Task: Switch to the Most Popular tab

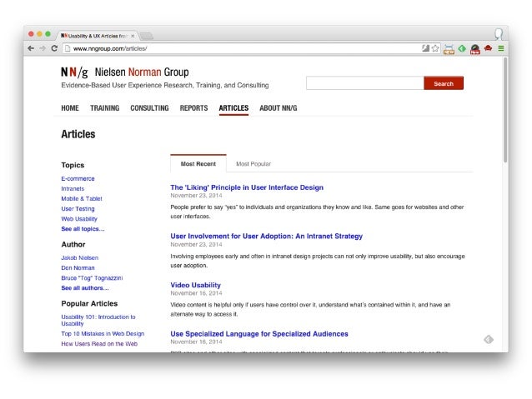Action: coord(253,164)
